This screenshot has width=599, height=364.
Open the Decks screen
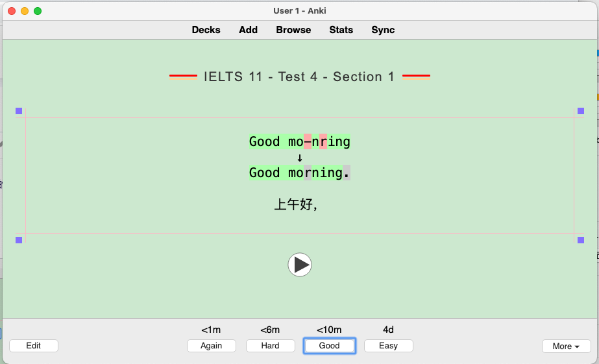point(206,30)
